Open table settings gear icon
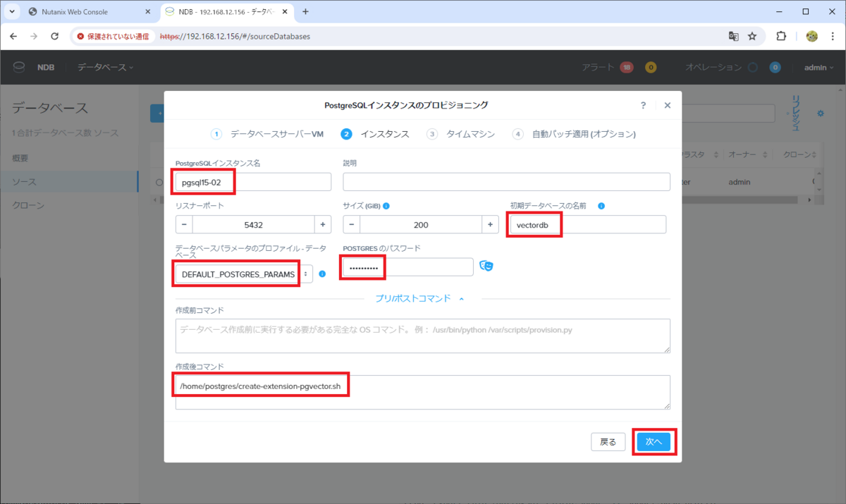Viewport: 846px width, 504px height. 820,113
